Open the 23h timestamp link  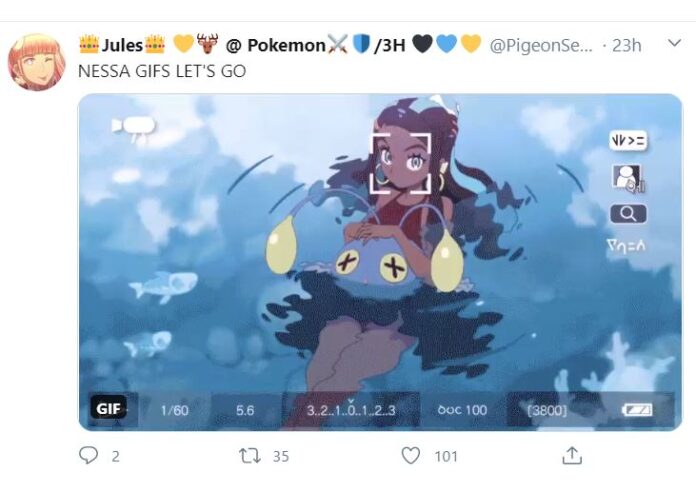tap(626, 45)
